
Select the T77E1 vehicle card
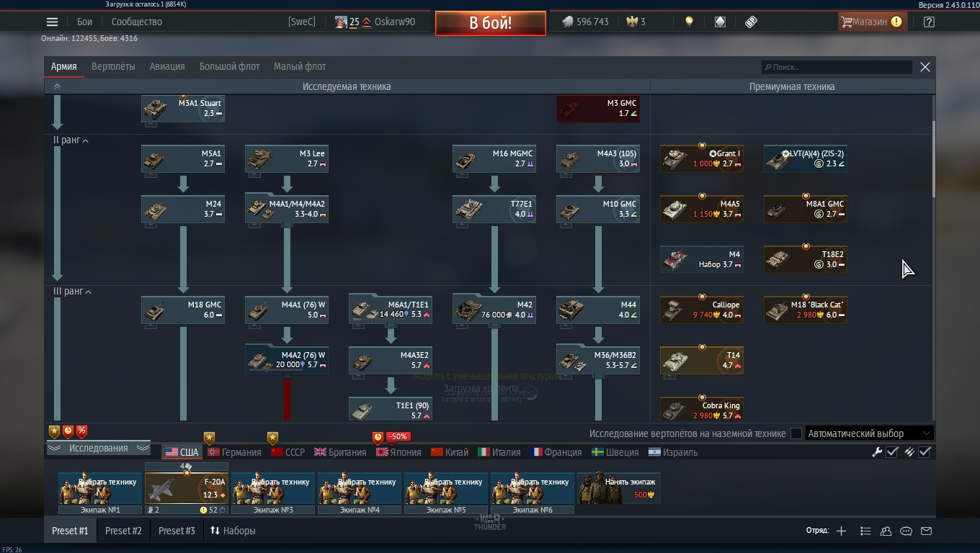click(494, 210)
